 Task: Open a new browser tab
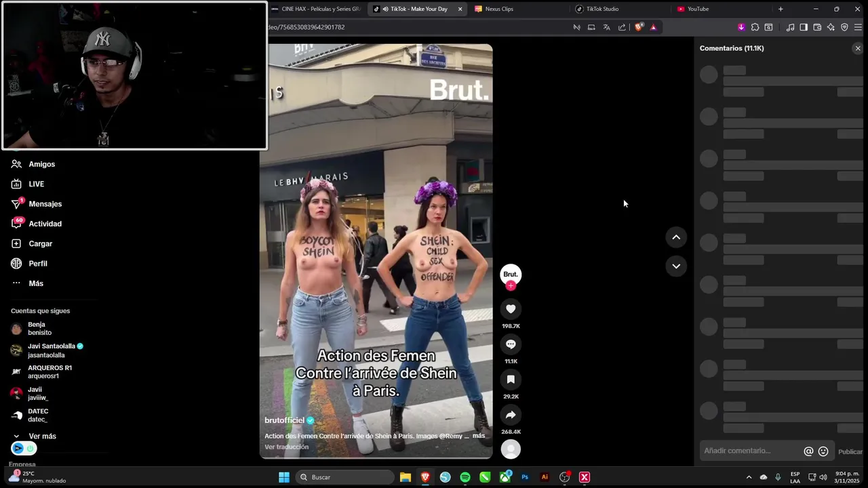[781, 9]
